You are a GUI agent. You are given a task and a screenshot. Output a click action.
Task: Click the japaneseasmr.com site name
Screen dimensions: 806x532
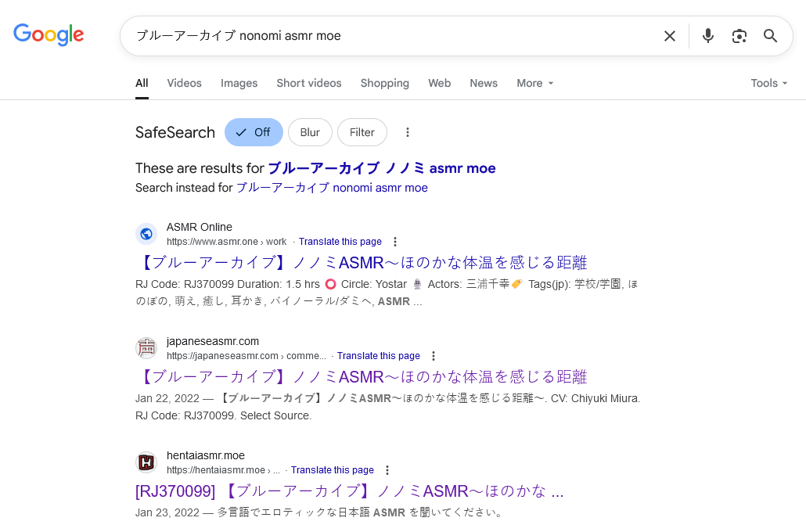click(x=213, y=341)
